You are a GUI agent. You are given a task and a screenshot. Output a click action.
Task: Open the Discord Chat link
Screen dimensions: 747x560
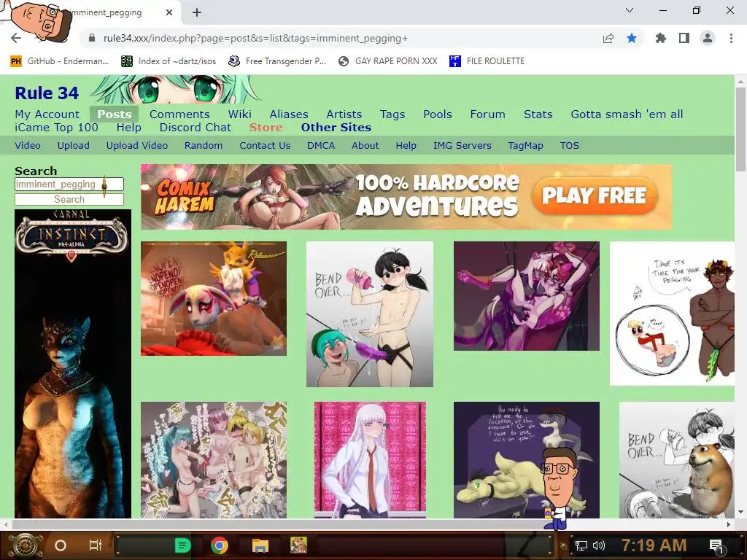pyautogui.click(x=196, y=128)
